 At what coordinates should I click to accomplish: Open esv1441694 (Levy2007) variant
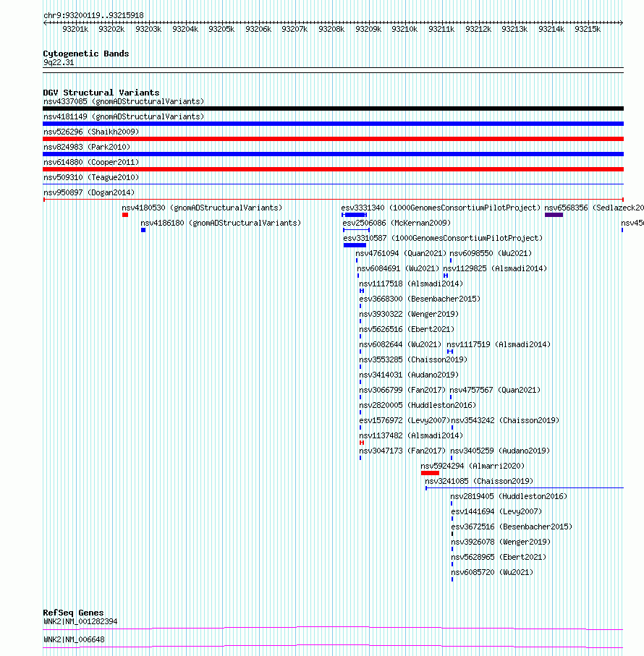click(x=496, y=511)
